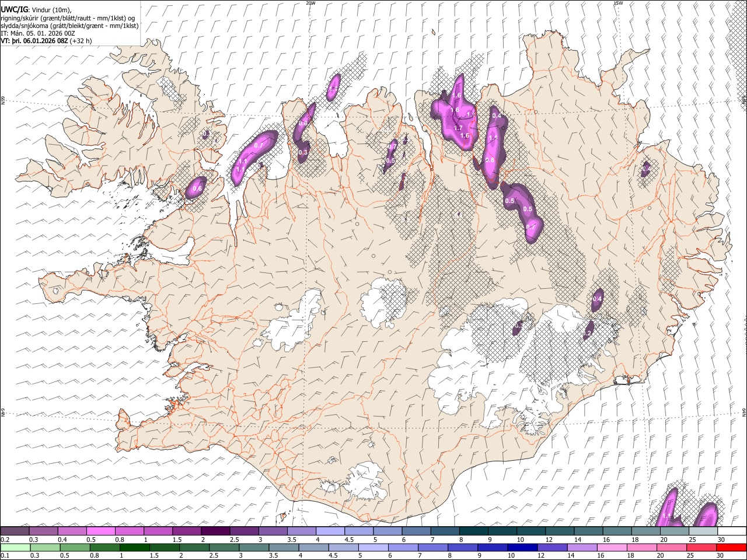The height and width of the screenshot is (560, 747).
Task: Click the 4.5–5 swatch in the upper scale
Action: [358, 531]
